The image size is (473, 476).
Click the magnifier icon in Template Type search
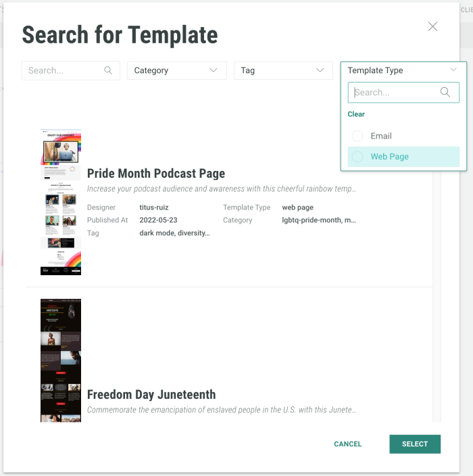[x=445, y=93]
